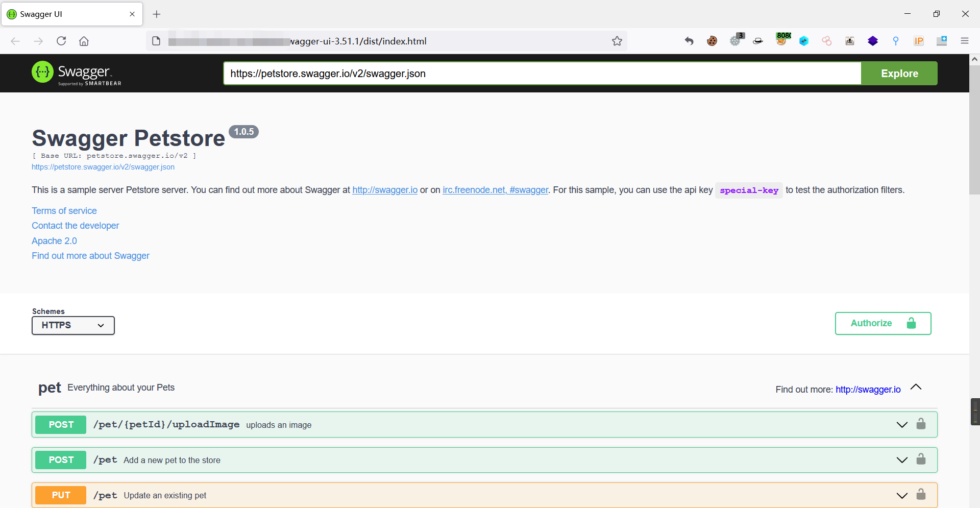Click 'Add a new pet to the store' text
The height and width of the screenshot is (508, 980).
click(172, 460)
